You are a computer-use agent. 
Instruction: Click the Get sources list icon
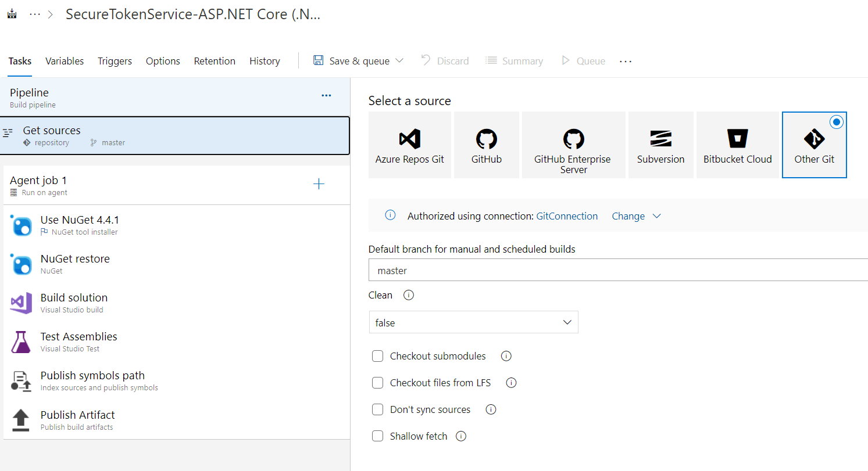(x=8, y=133)
